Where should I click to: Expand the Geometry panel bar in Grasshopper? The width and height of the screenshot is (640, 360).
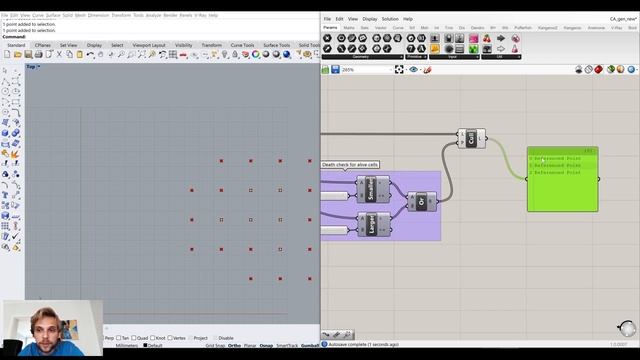click(x=362, y=57)
